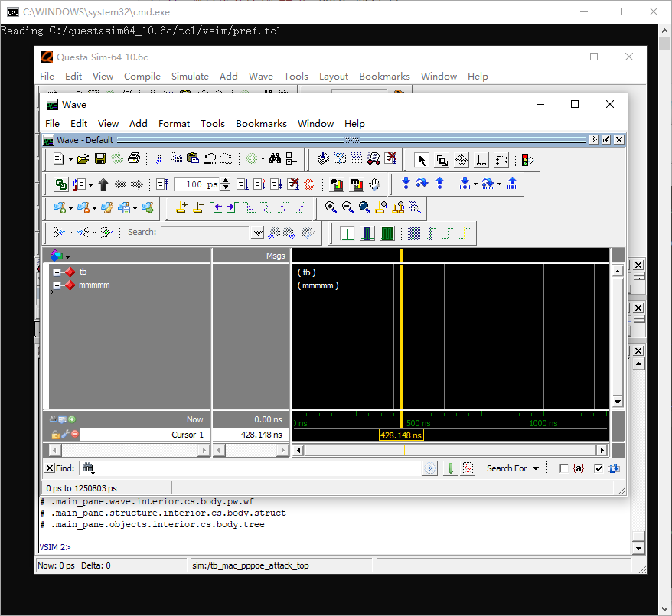
Task: Toggle the Cursor 1 padlock lock icon
Action: 55,434
